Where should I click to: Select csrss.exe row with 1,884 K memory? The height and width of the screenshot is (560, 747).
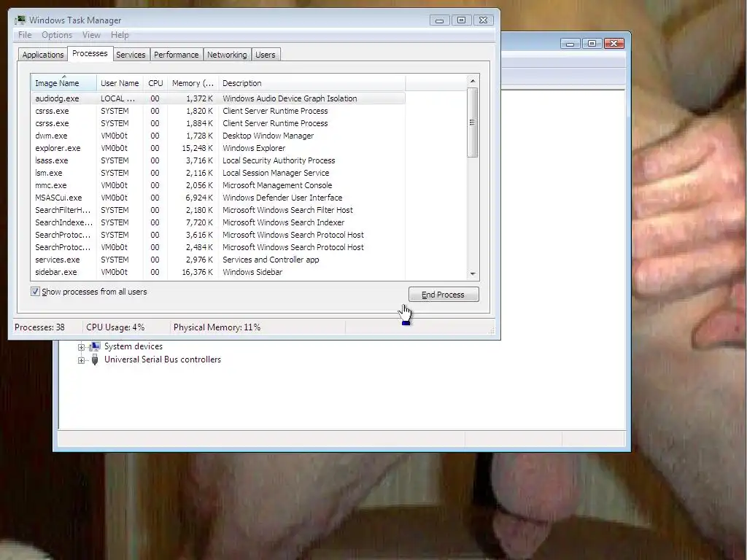218,123
